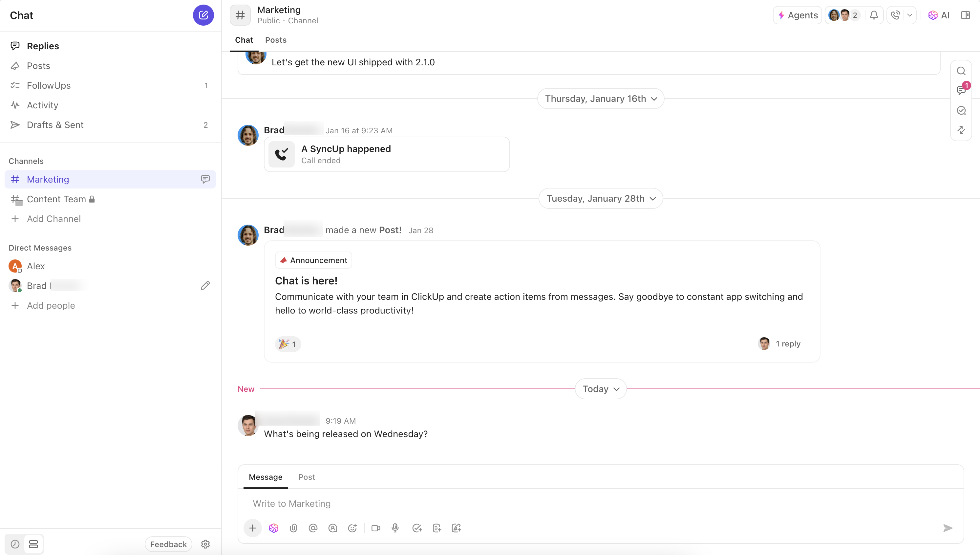
Task: Start a SyncUp call
Action: pyautogui.click(x=895, y=15)
